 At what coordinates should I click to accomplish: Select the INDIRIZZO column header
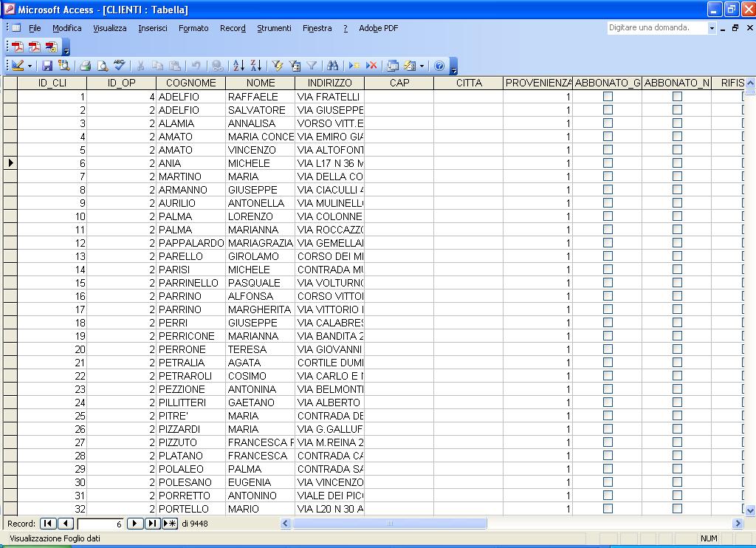(x=330, y=83)
